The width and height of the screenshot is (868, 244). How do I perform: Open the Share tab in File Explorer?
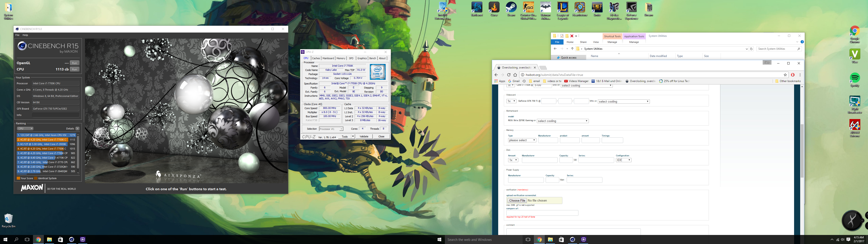click(x=583, y=42)
